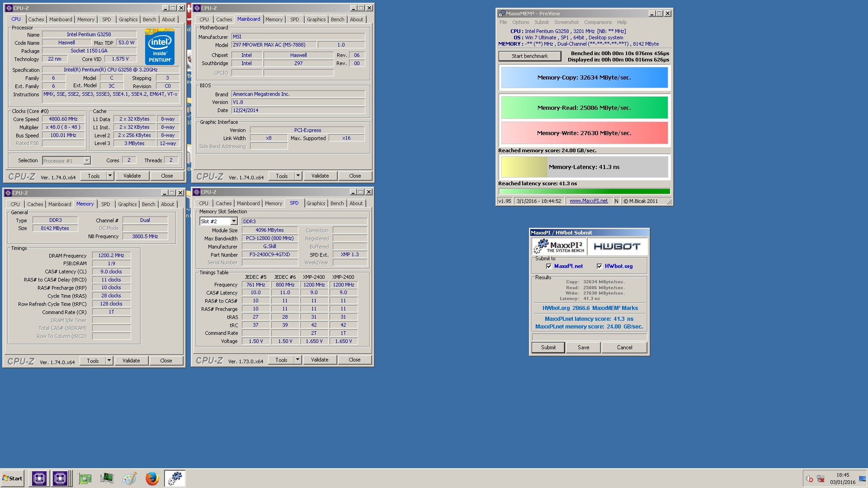Image resolution: width=868 pixels, height=488 pixels.
Task: Open the www.MaxxPI.net link
Action: [589, 201]
